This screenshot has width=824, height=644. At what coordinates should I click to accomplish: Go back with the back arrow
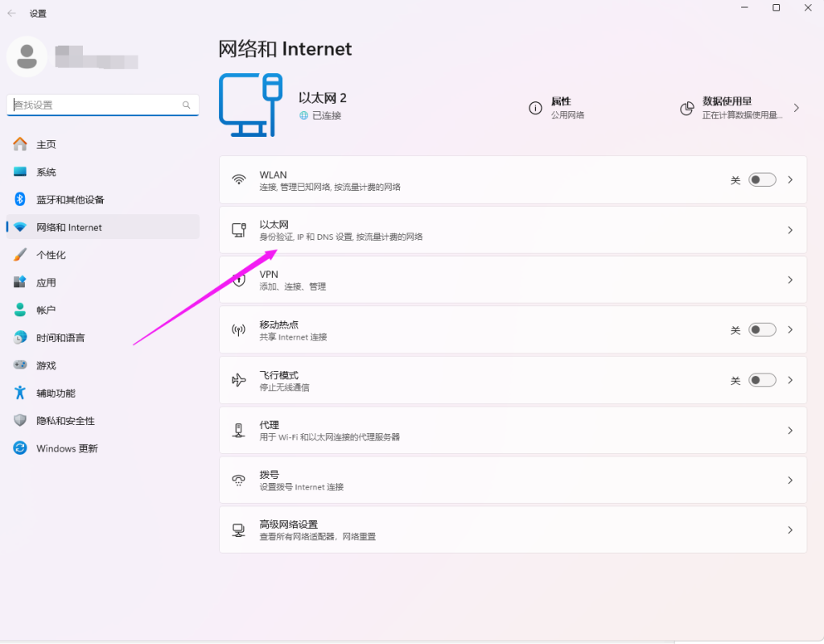coord(12,13)
